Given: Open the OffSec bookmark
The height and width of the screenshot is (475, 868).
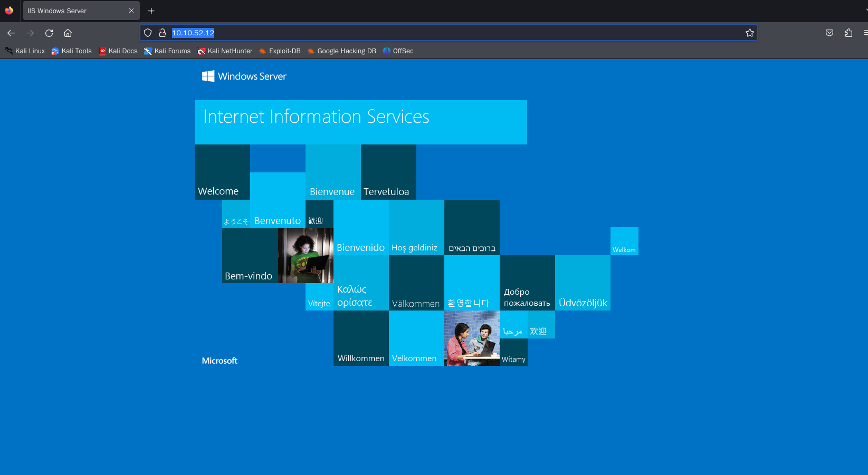Looking at the screenshot, I should tap(398, 51).
